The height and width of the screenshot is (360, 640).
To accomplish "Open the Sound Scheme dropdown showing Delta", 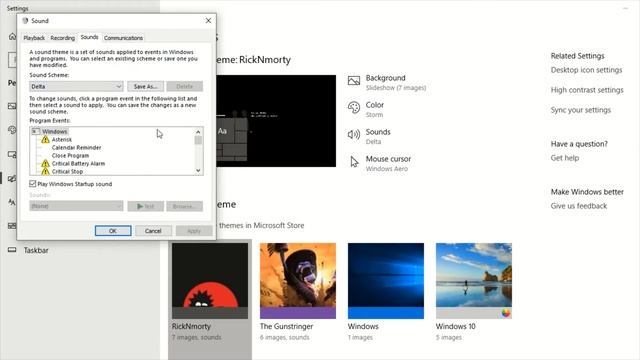I will click(x=76, y=86).
